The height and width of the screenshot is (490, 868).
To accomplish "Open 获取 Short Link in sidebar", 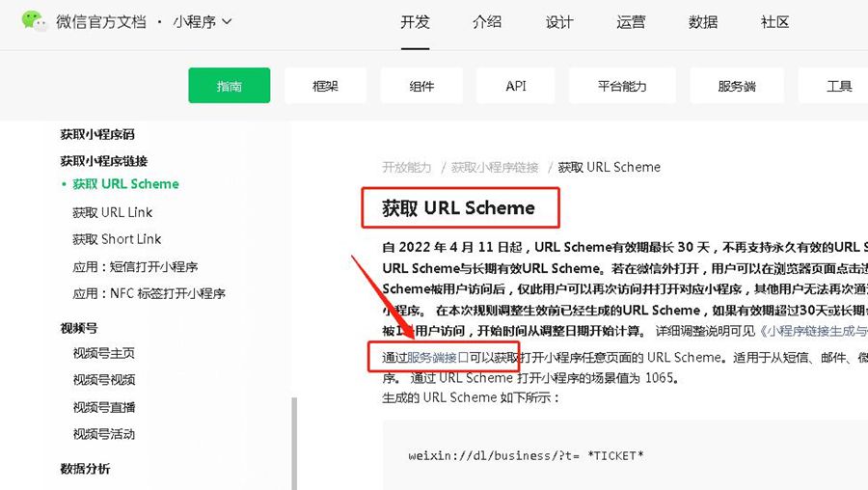I will point(117,239).
